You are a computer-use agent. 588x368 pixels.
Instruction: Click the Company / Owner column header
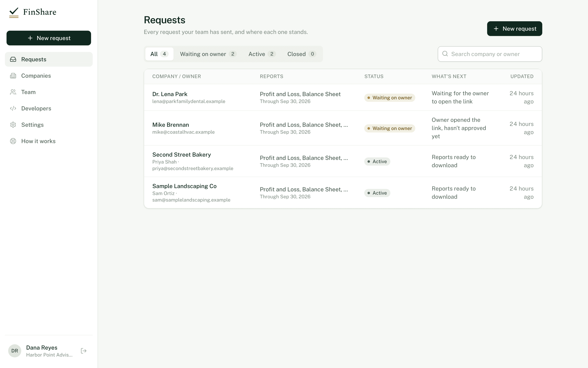click(176, 76)
